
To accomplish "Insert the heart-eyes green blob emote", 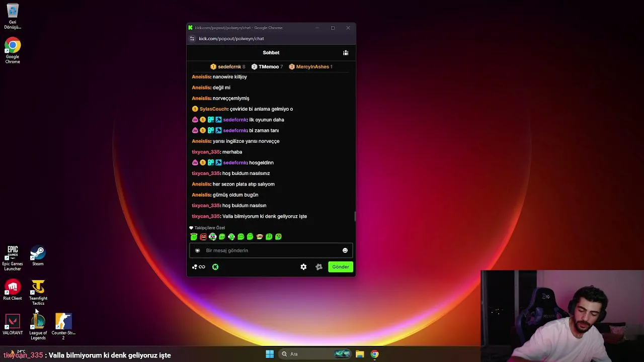I will pyautogui.click(x=279, y=236).
